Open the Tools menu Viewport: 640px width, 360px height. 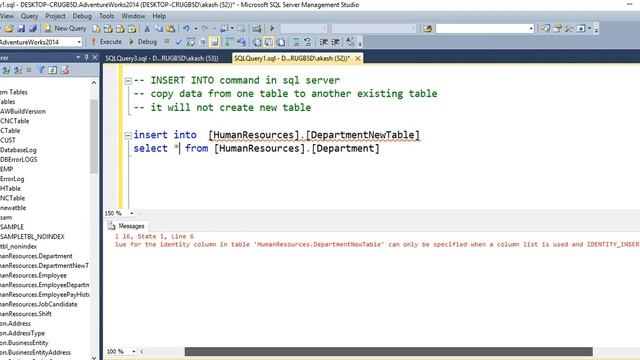(x=107, y=16)
